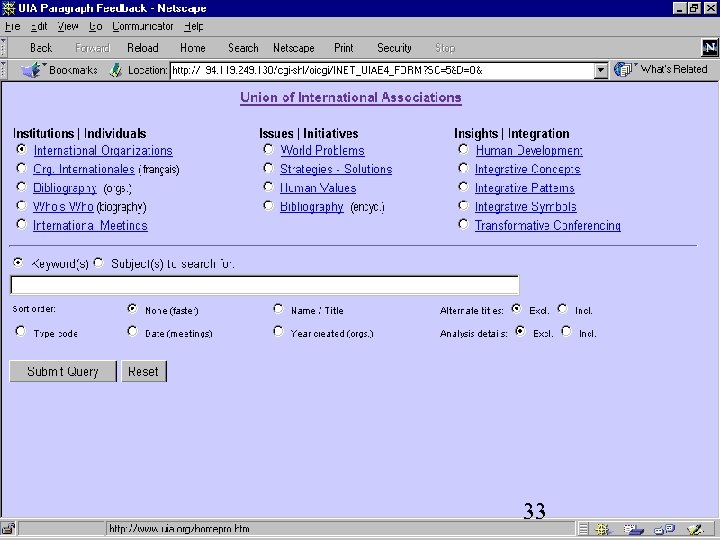This screenshot has width=720, height=540.
Task: Open the Location URL dropdown arrow
Action: 601,71
